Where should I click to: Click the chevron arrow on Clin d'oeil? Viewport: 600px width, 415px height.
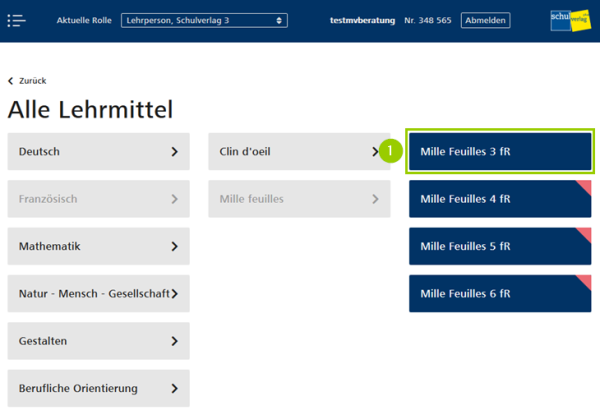pos(375,152)
